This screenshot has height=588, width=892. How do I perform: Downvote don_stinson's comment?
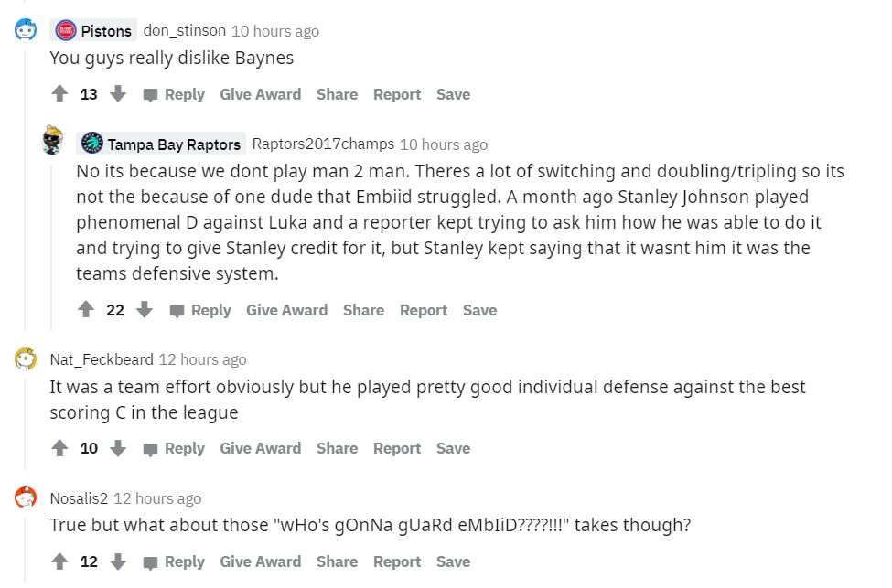118,94
